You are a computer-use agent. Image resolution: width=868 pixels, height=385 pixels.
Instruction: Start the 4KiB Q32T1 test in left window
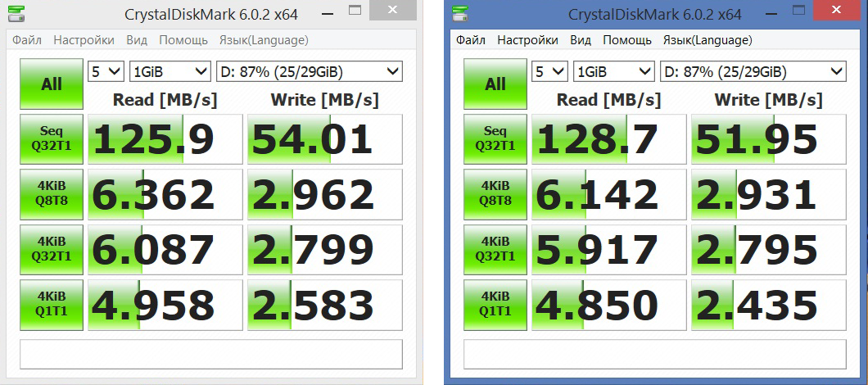pyautogui.click(x=52, y=249)
